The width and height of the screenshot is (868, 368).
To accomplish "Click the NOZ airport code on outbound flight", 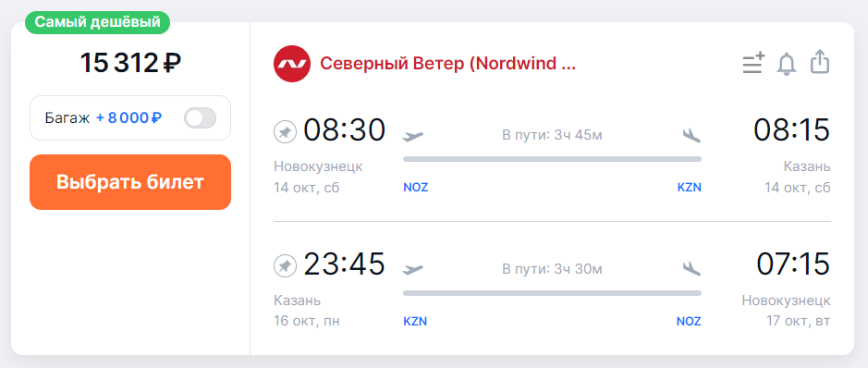I will (416, 188).
